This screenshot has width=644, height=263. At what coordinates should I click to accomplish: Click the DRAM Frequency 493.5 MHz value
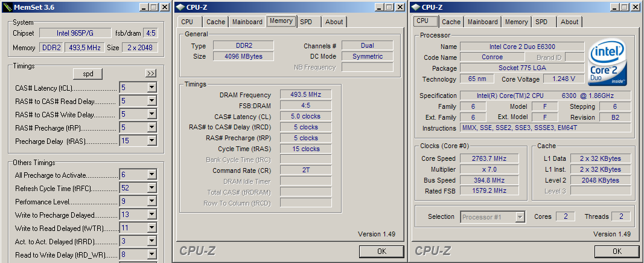[305, 95]
